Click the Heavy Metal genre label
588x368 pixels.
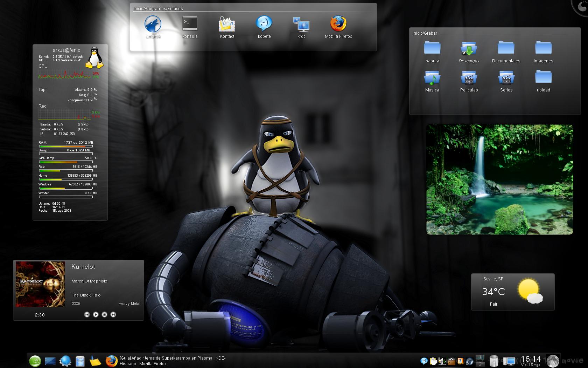coord(129,304)
